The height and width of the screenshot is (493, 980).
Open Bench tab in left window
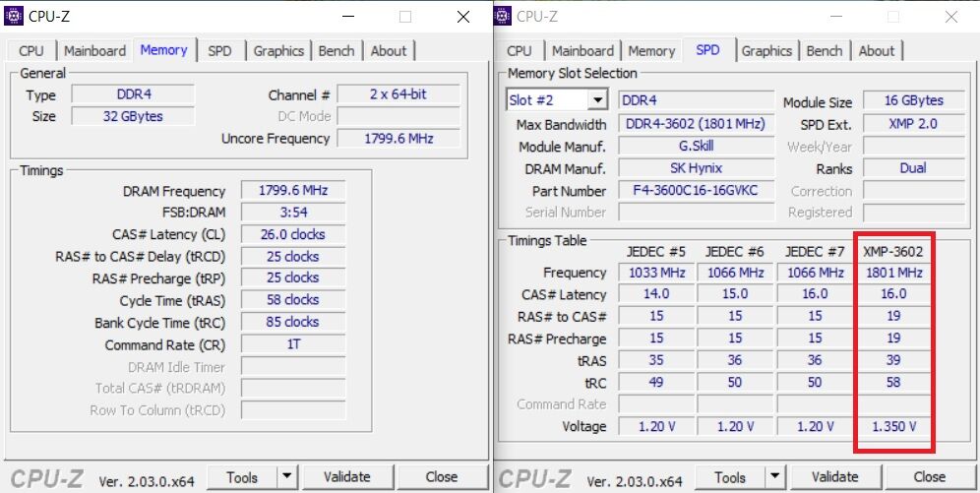[337, 50]
